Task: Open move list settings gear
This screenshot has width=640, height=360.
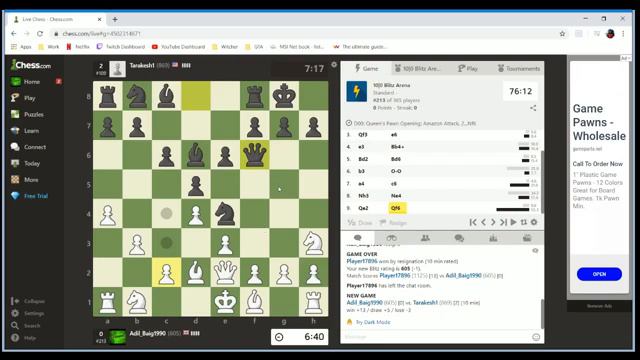Action: [x=534, y=222]
